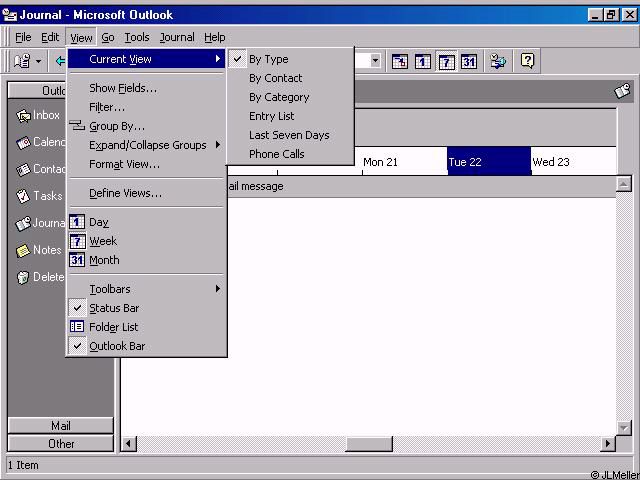Toggle Folder List in View menu
Screen dimensions: 640x480
click(147, 327)
